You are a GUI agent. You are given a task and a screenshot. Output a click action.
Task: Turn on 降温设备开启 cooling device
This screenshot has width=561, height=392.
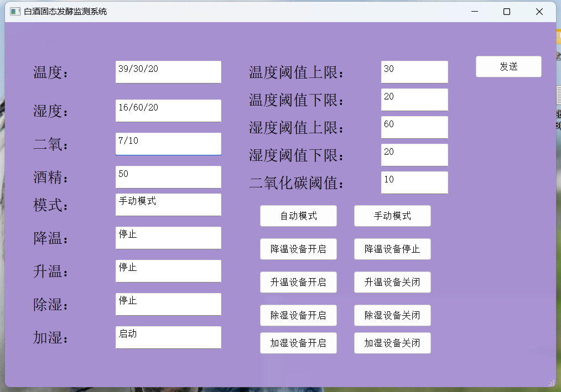point(298,249)
